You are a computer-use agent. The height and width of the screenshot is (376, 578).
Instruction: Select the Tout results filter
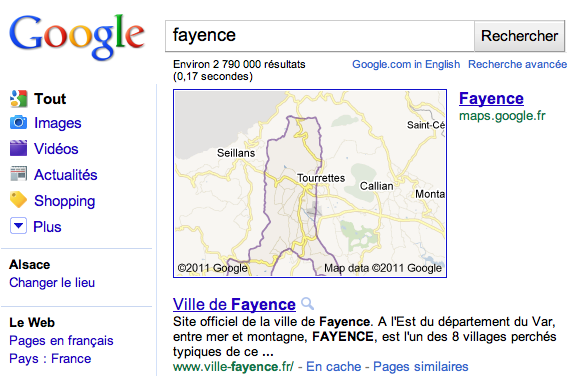(x=50, y=99)
